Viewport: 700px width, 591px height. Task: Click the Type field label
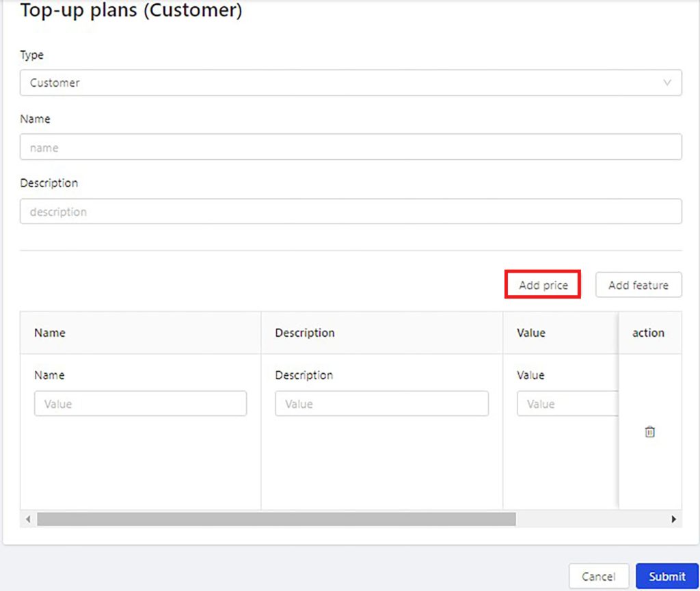[x=31, y=55]
